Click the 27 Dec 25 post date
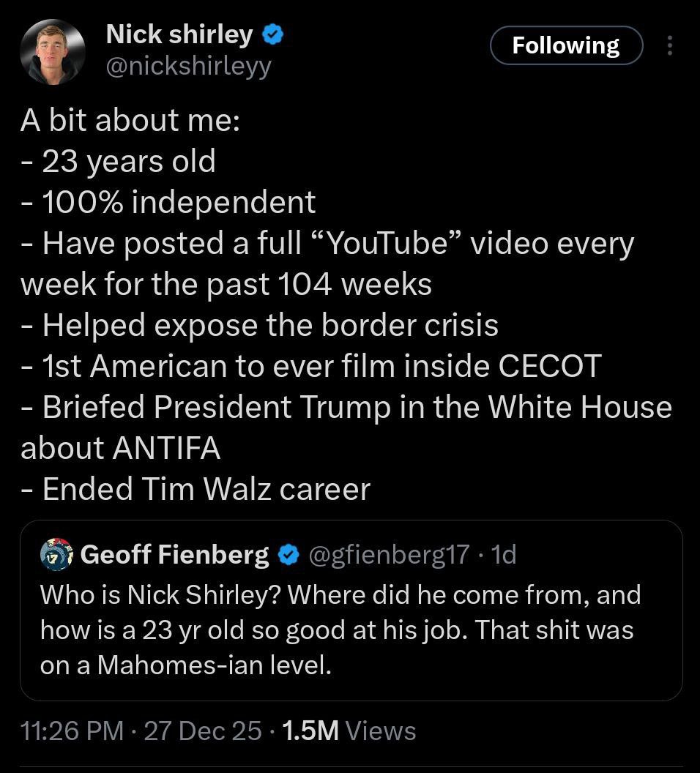Image resolution: width=700 pixels, height=773 pixels. [x=203, y=731]
